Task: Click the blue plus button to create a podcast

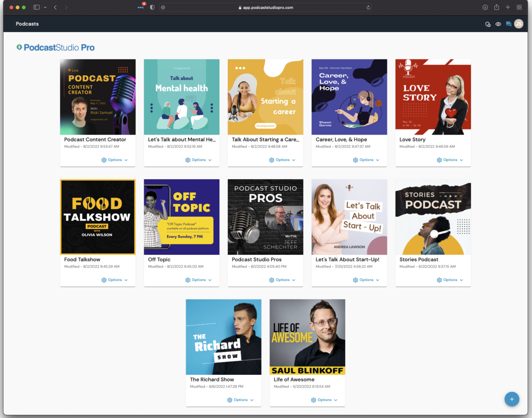Action: tap(512, 399)
